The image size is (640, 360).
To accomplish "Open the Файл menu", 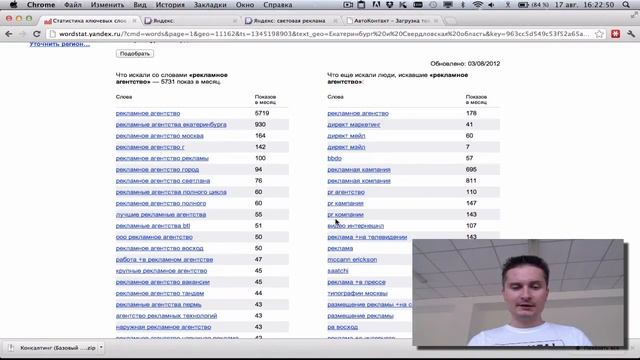I will click(x=73, y=5).
